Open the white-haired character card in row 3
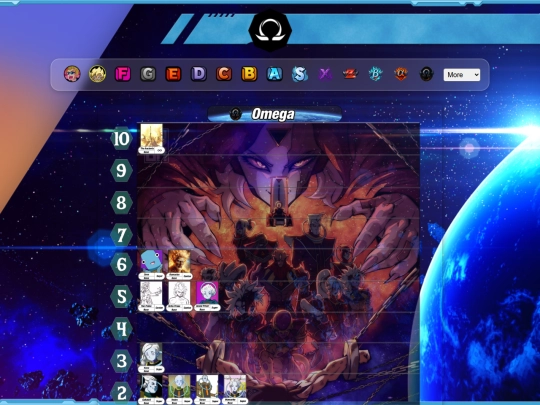 point(152,358)
